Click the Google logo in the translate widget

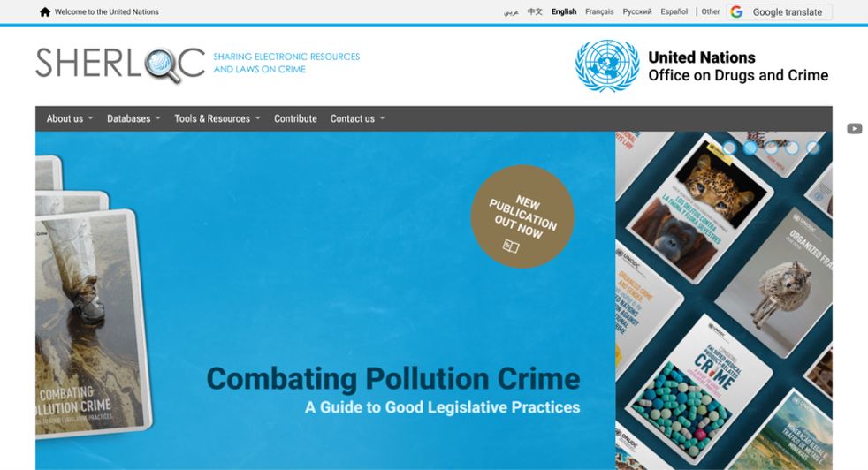click(x=737, y=12)
